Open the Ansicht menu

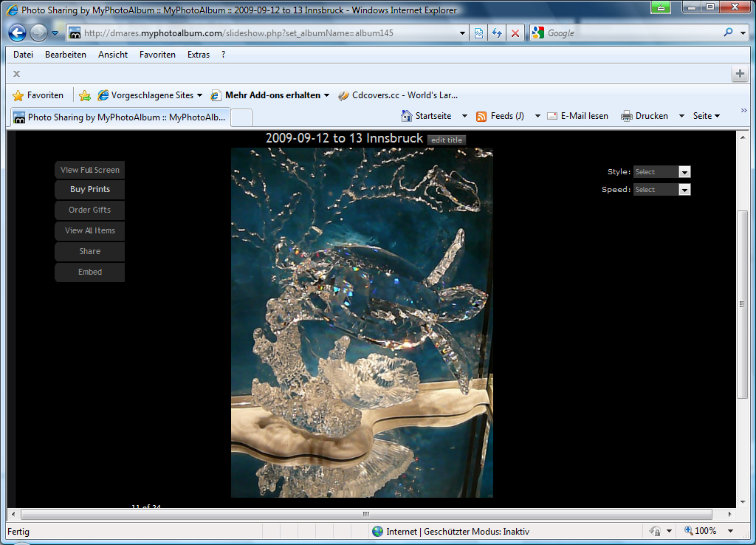coord(113,55)
